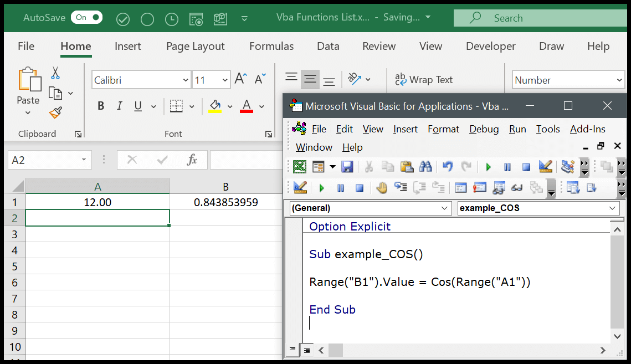Open the Tools menu in VBA editor

[547, 129]
